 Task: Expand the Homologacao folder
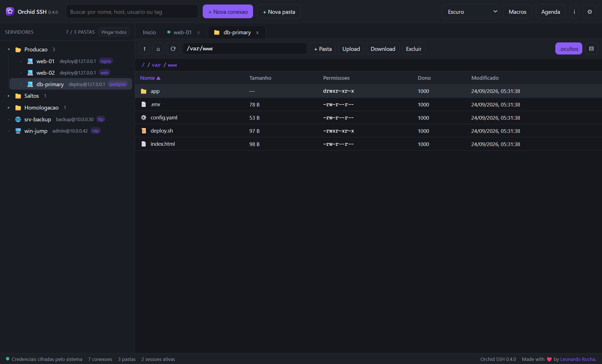pos(9,108)
